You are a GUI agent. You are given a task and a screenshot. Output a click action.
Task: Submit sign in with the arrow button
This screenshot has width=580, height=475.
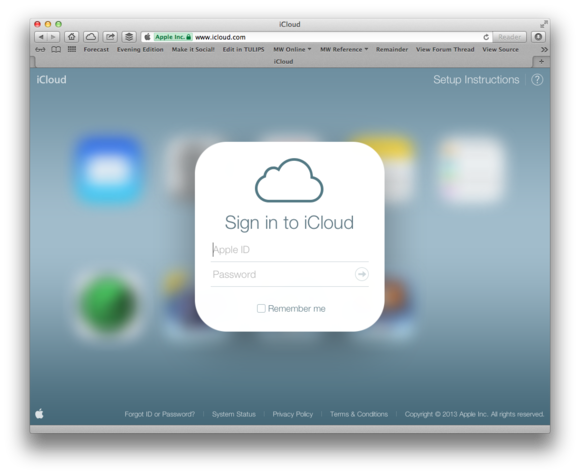pos(361,274)
